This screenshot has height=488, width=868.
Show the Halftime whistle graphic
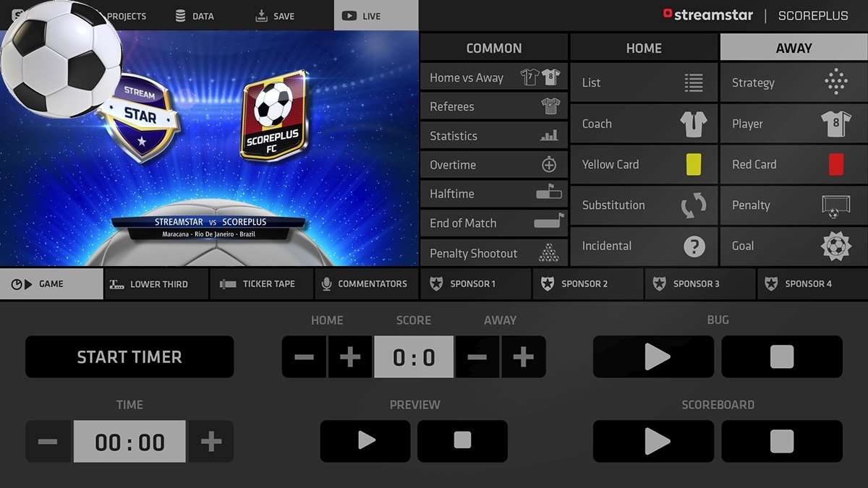point(494,194)
